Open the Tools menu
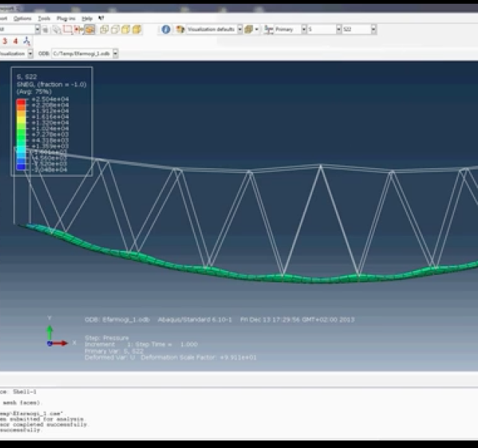This screenshot has height=448, width=478. [44, 19]
